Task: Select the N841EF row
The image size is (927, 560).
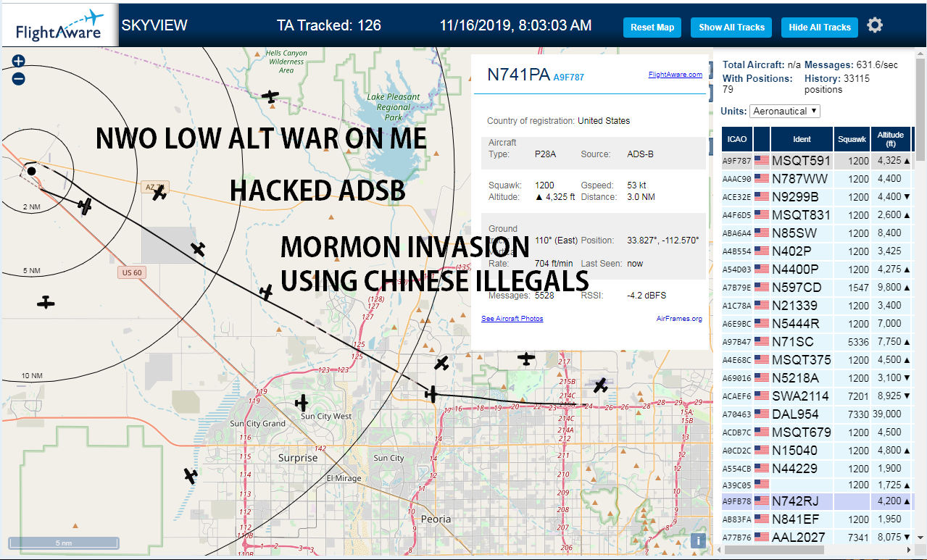Action: pos(818,519)
